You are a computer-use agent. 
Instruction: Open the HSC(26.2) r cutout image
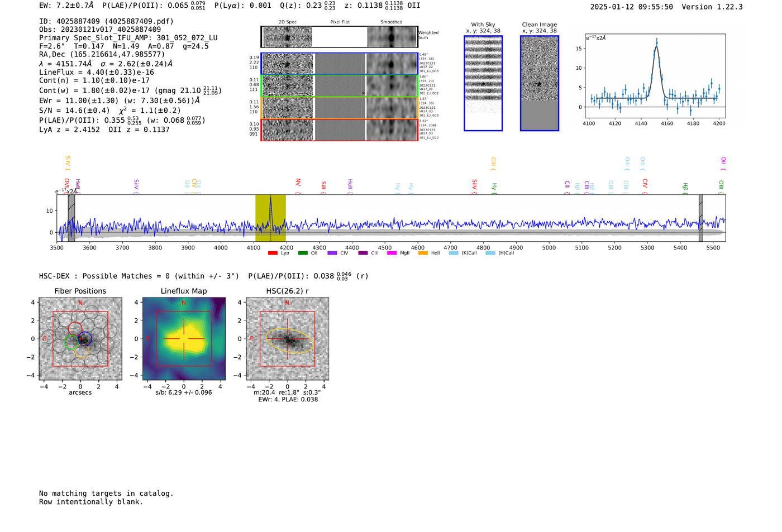click(x=287, y=339)
